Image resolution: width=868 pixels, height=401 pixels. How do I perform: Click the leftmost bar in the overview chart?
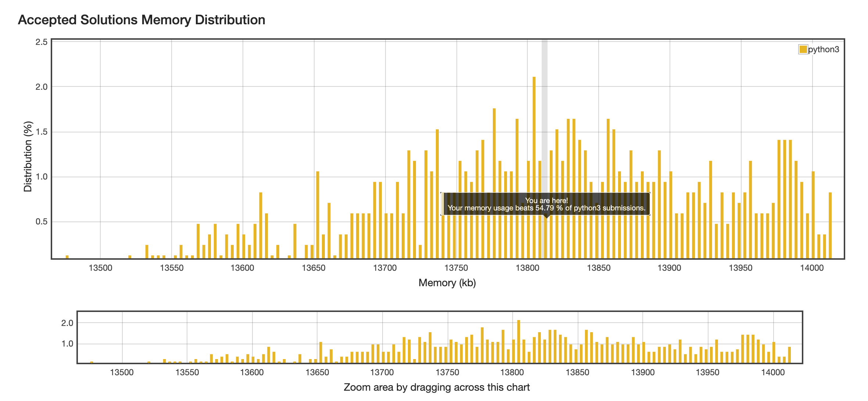click(x=92, y=362)
